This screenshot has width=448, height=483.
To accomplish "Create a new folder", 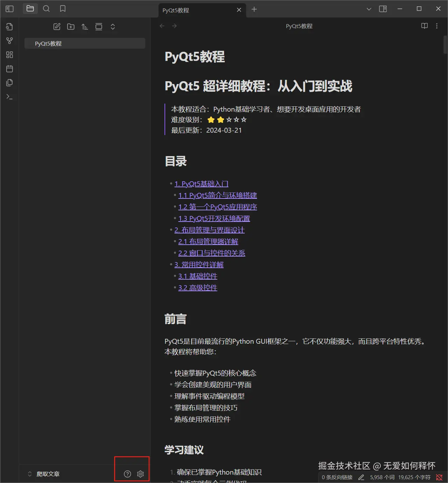I will [71, 27].
